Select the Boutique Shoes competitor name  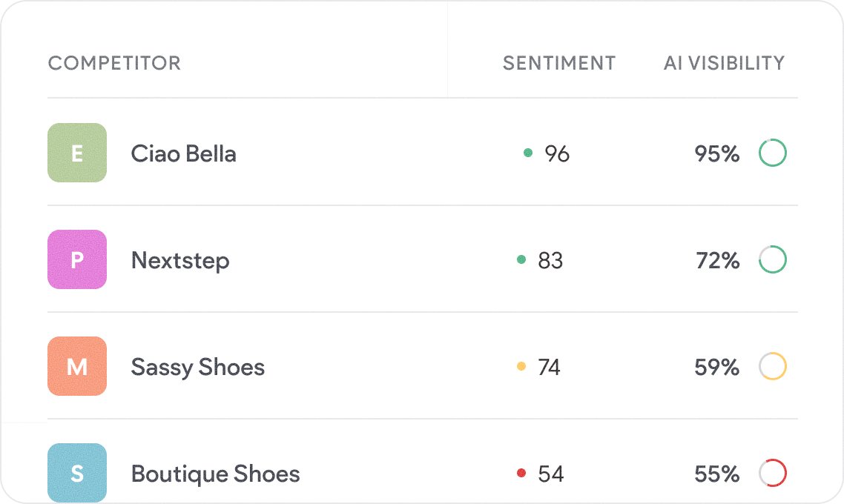pos(215,474)
